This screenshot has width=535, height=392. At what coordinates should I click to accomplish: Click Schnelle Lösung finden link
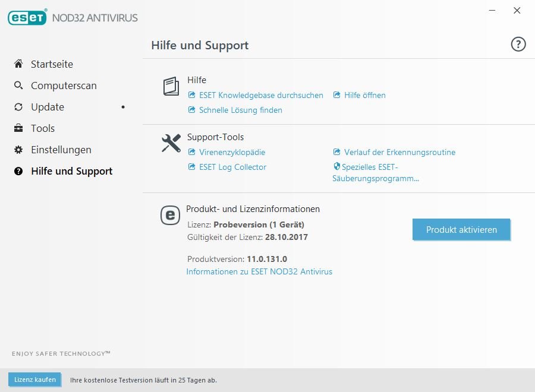[241, 110]
